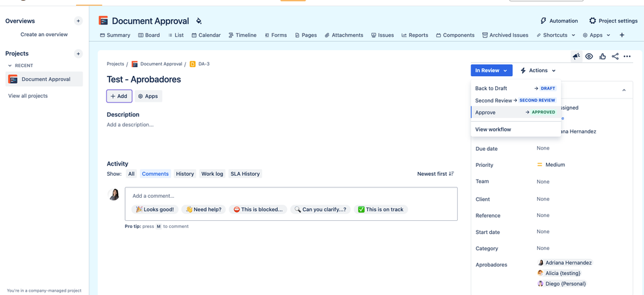Change sort order Newest first
644x295 pixels.
click(435, 174)
